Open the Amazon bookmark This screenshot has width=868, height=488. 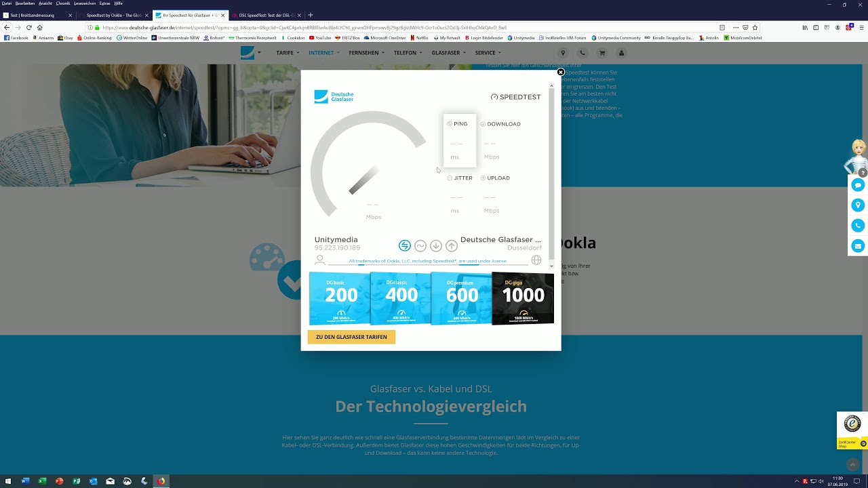[x=43, y=38]
